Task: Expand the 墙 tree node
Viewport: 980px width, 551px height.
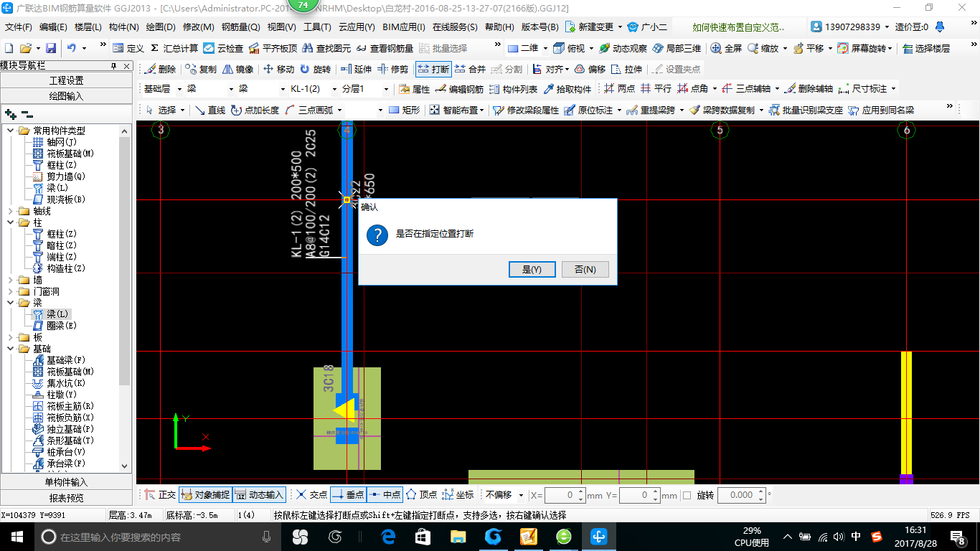Action: 10,280
